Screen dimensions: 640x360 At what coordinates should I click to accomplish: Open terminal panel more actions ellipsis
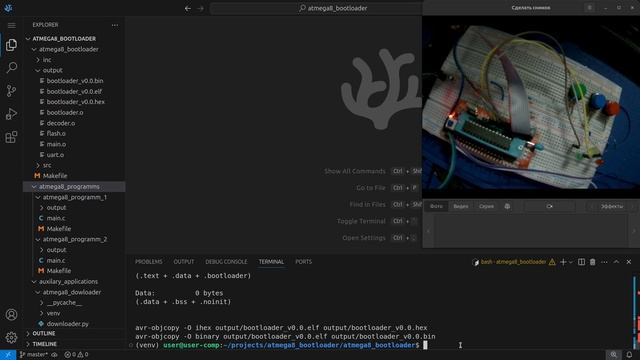(604, 262)
